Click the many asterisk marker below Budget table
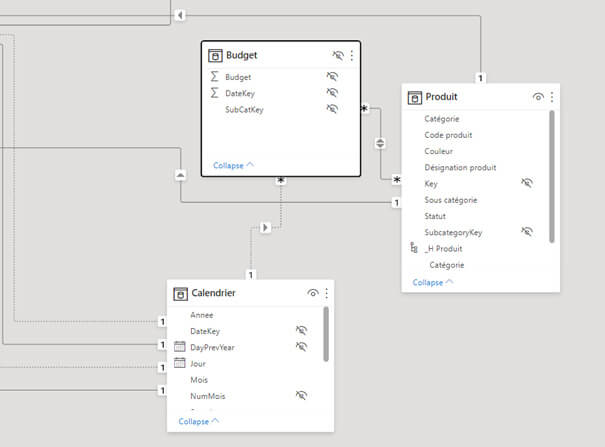Screen dimensions: 605x447 pyautogui.click(x=281, y=180)
